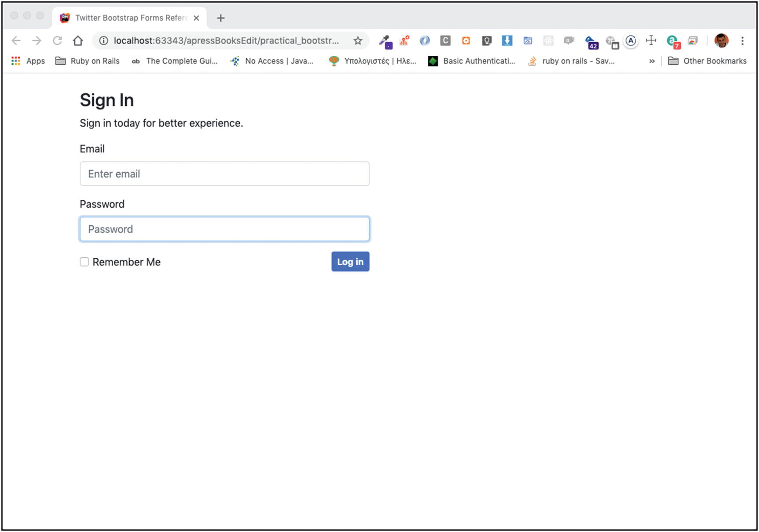The height and width of the screenshot is (532, 759).
Task: Open the user profile avatar
Action: [x=721, y=41]
